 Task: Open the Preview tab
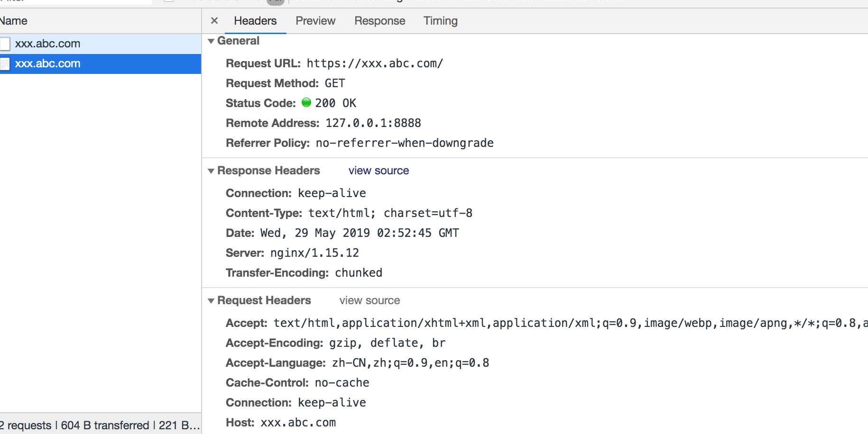(x=315, y=21)
